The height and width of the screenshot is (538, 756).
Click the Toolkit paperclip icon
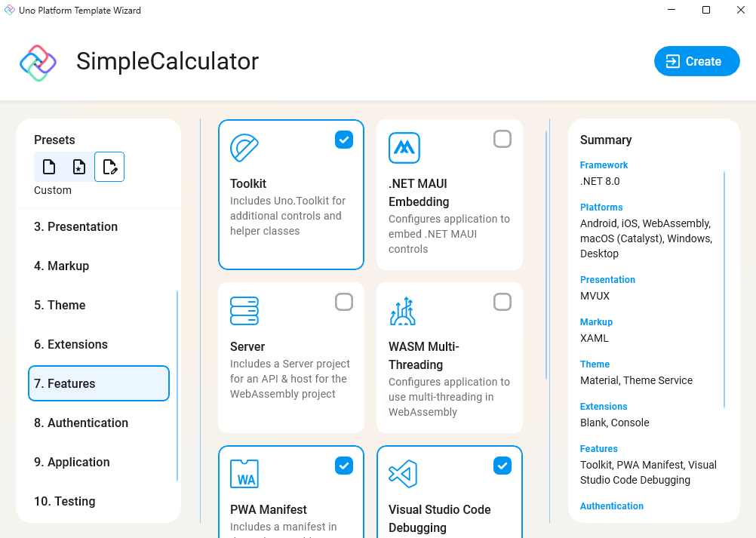click(x=244, y=148)
